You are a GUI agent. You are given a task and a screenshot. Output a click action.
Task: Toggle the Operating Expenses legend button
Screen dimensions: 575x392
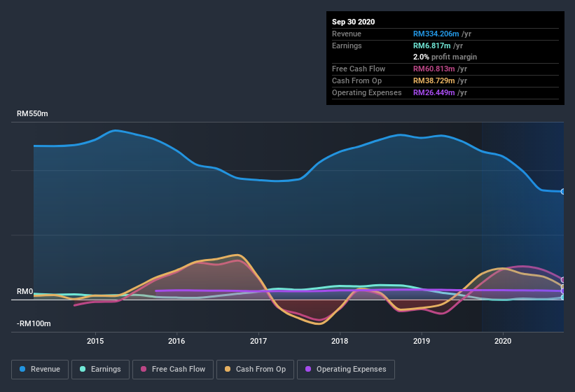click(x=346, y=370)
